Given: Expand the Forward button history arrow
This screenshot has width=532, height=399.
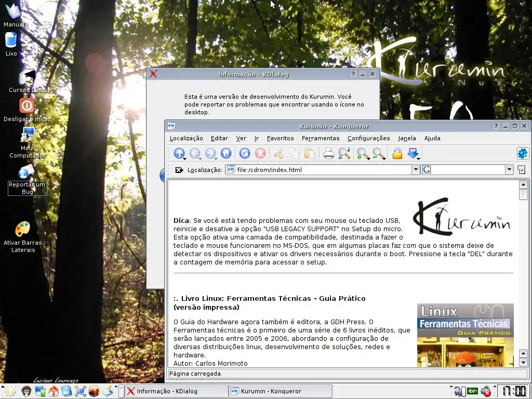Looking at the screenshot, I should pyautogui.click(x=216, y=159).
